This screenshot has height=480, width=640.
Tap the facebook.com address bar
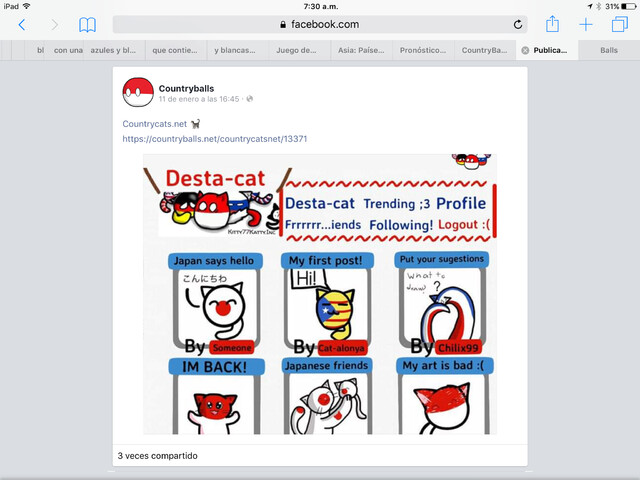coord(320,24)
